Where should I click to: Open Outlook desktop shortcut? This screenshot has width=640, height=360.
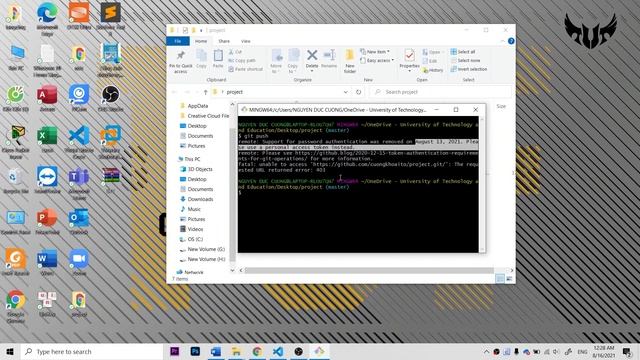pyautogui.click(x=79, y=222)
